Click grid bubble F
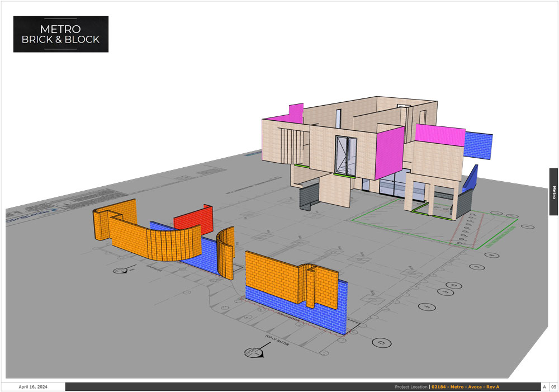 (427, 307)
